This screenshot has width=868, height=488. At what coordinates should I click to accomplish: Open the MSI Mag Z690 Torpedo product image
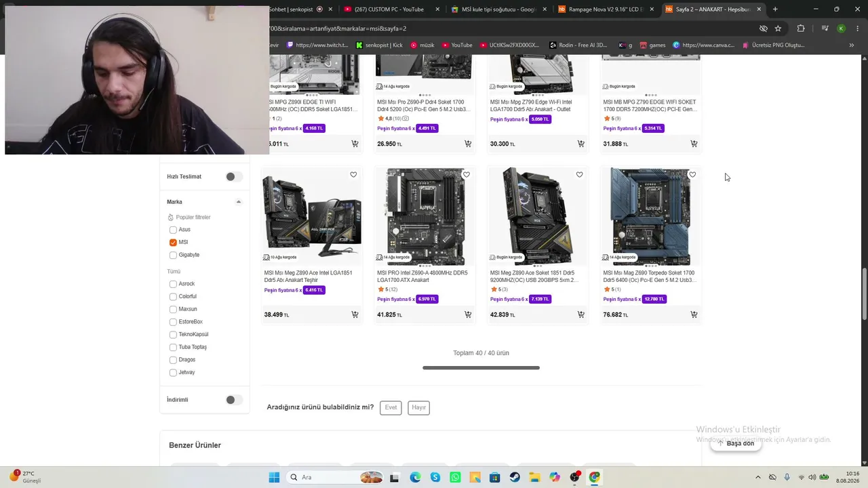[x=650, y=216]
